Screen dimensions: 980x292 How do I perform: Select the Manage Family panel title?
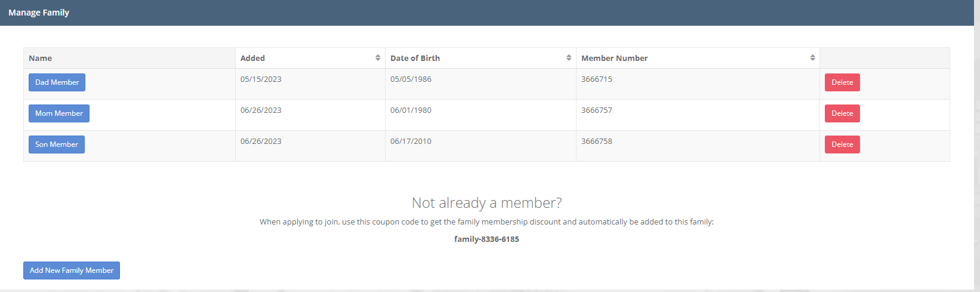[x=39, y=13]
